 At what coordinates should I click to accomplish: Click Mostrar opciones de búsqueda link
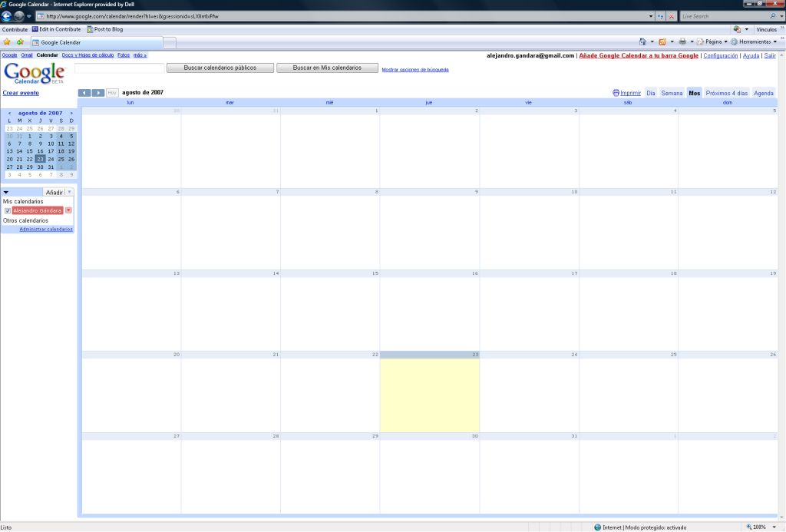coord(415,70)
